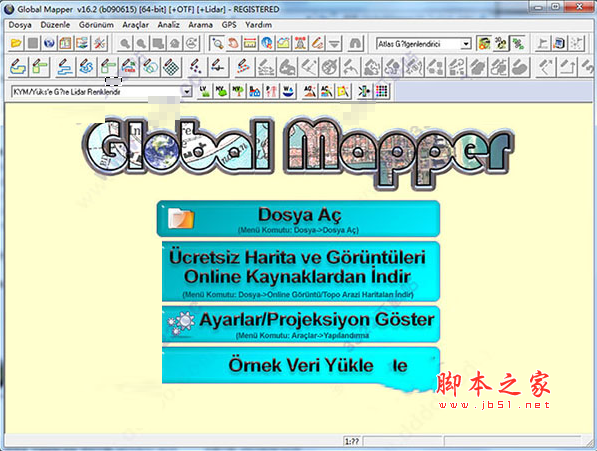Open the Araçlar menu
The height and width of the screenshot is (451, 597).
click(x=136, y=25)
